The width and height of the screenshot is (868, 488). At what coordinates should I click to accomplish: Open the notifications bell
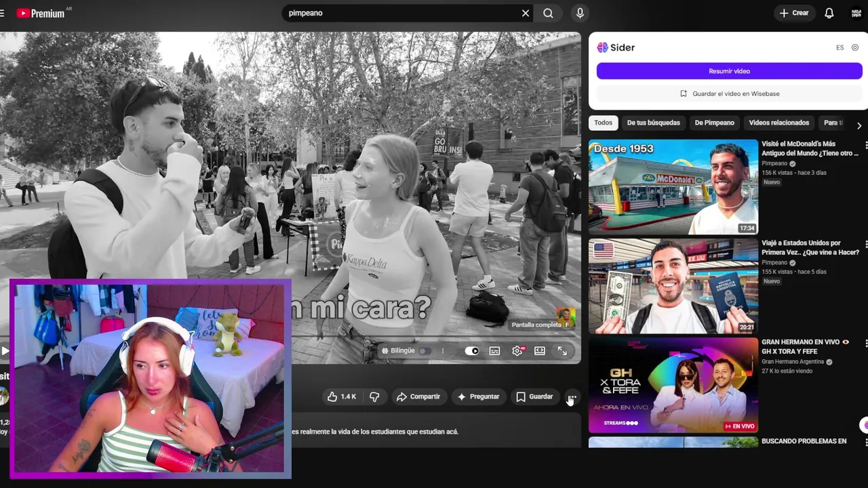(x=829, y=13)
